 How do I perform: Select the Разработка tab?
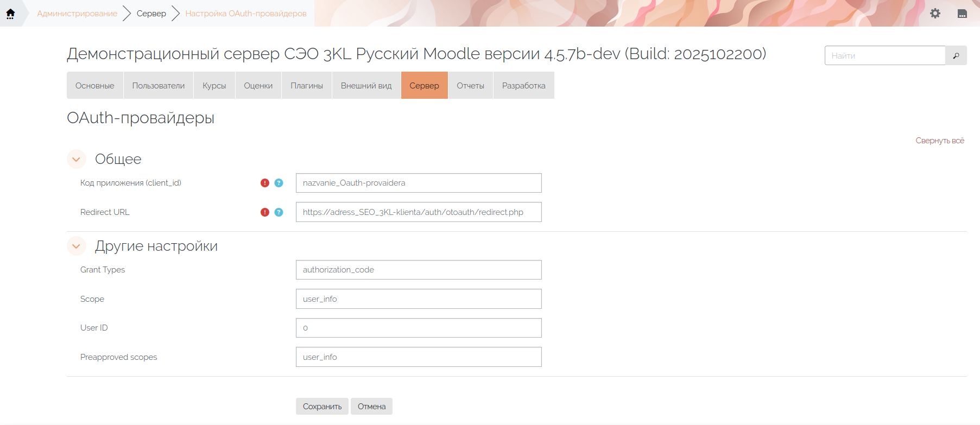pyautogui.click(x=523, y=86)
